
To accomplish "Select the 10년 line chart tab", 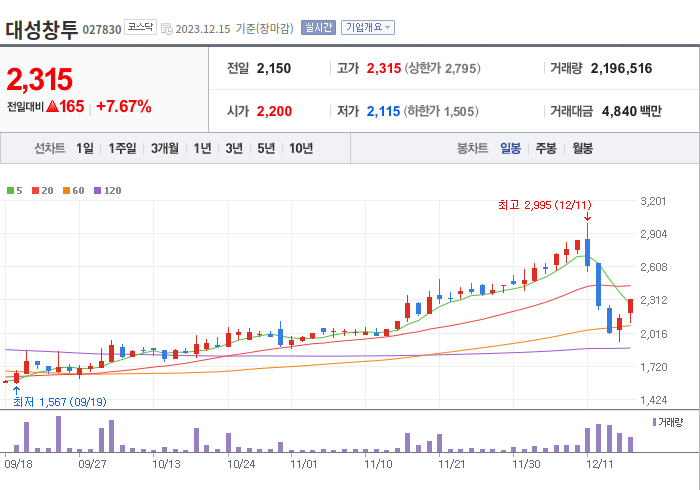I will point(301,148).
